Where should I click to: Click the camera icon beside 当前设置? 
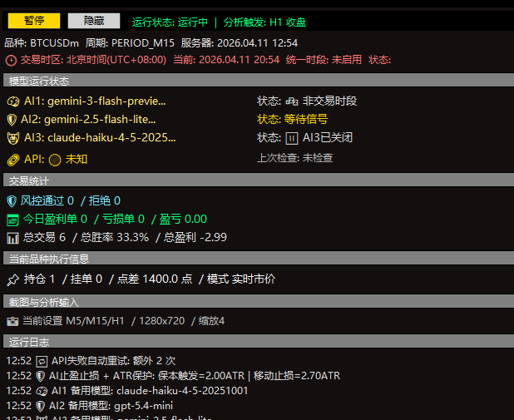tap(12, 321)
